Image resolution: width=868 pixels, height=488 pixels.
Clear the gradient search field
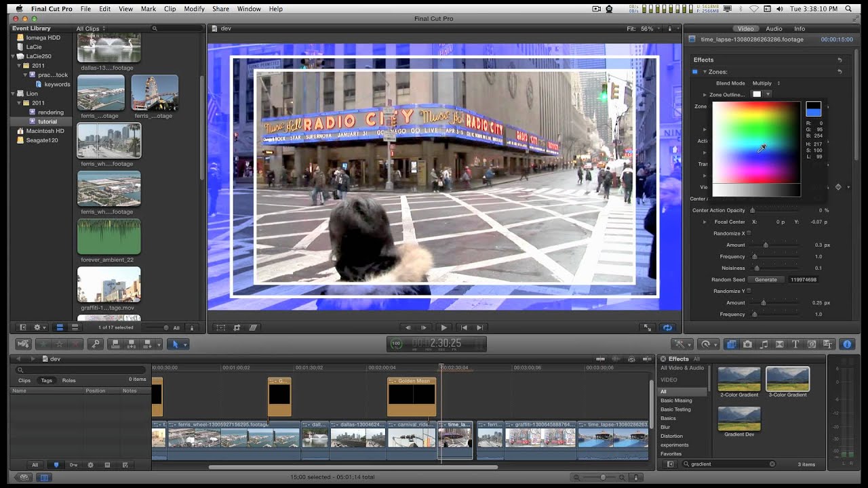(772, 464)
